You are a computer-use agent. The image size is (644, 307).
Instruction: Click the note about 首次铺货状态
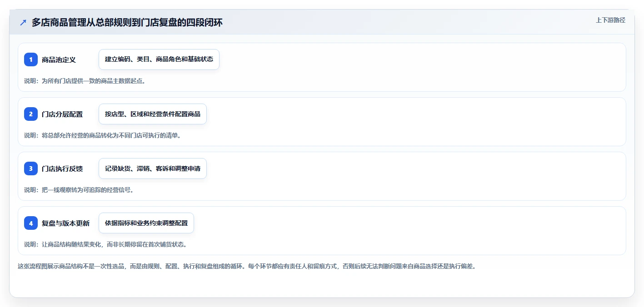pyautogui.click(x=105, y=244)
